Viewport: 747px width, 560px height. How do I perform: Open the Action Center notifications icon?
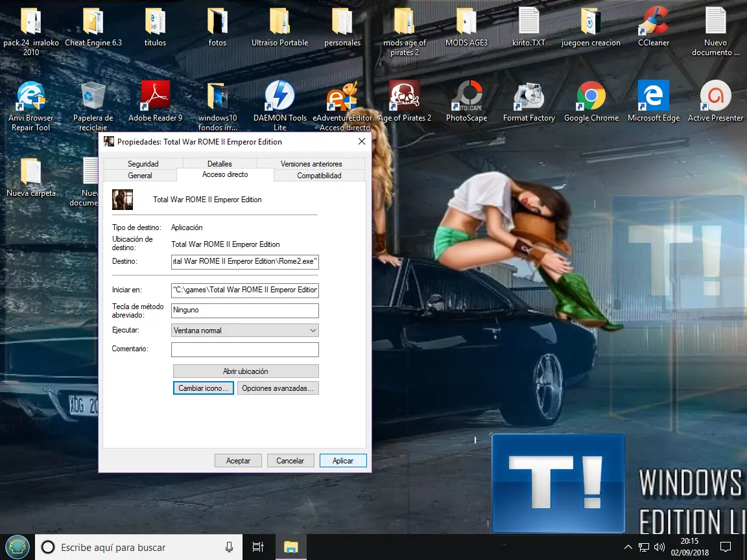click(726, 547)
